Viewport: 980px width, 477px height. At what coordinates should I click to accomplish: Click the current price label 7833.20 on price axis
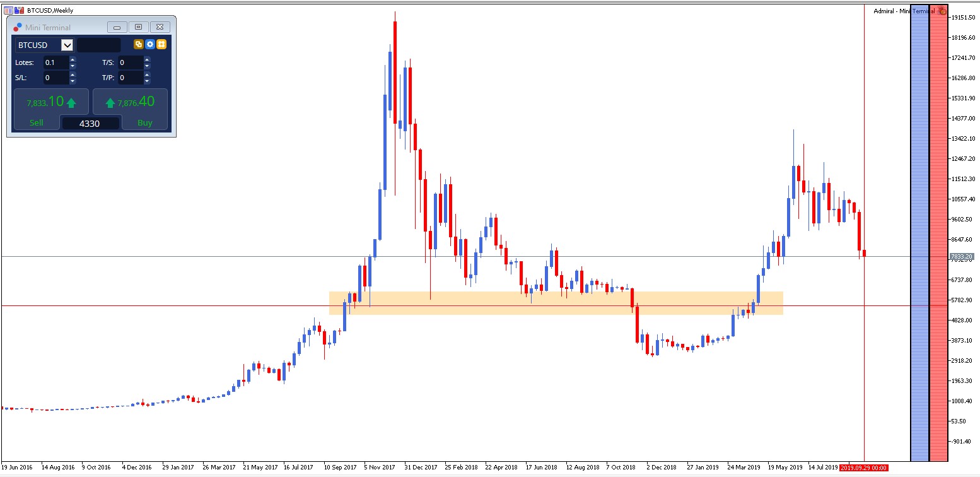(962, 257)
